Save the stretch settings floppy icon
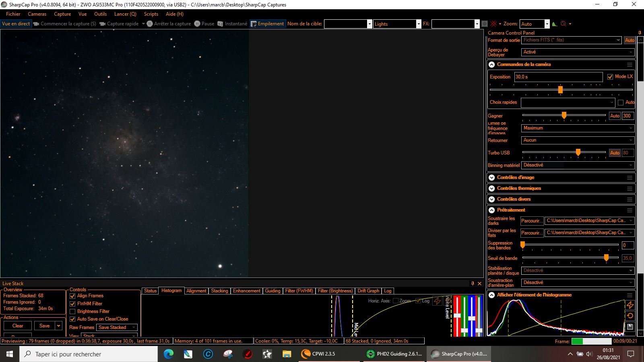Screen dimensions: 644x362 tap(630, 327)
